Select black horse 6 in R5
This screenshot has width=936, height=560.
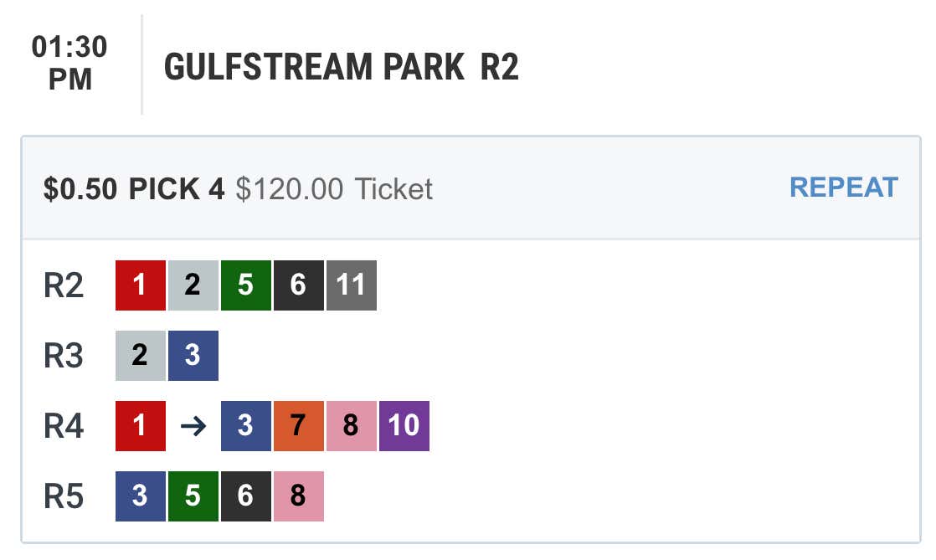(x=246, y=496)
